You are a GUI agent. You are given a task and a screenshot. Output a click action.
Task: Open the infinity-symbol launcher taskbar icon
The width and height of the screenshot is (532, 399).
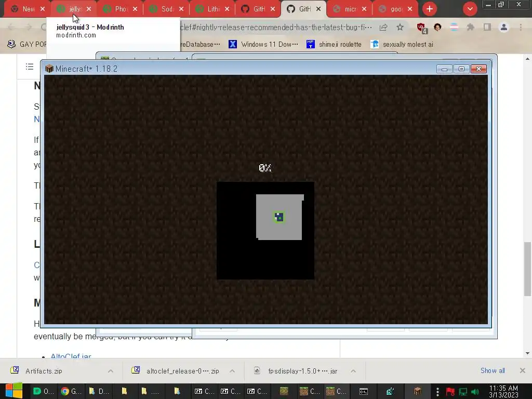tap(284, 391)
